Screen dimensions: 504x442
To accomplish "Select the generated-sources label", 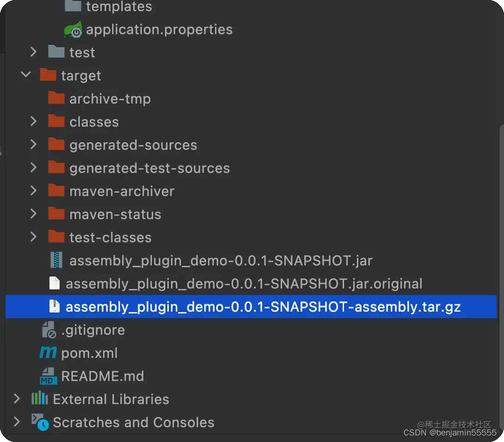I will click(x=133, y=145).
